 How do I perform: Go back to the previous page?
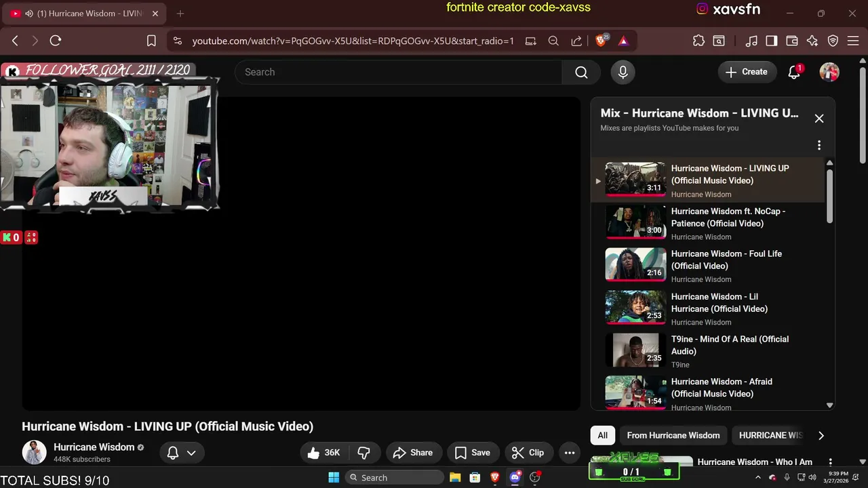(15, 41)
